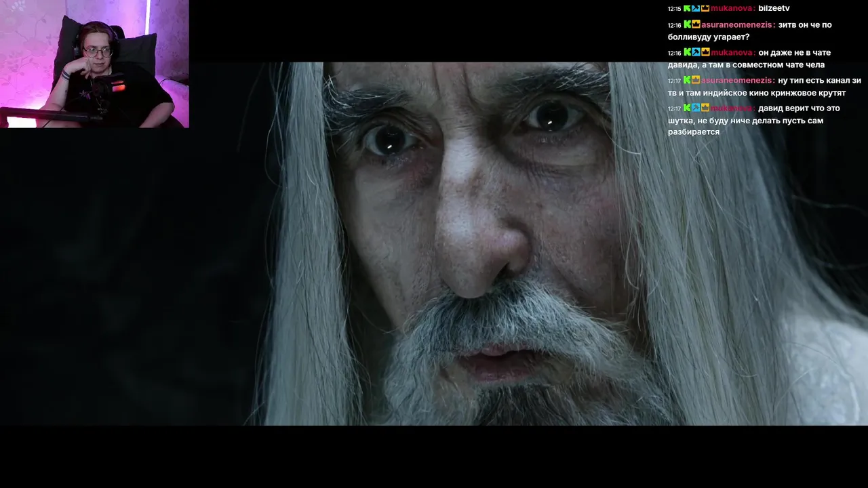Click the 12:17 timestamp beside asuraneomenezis

point(674,81)
